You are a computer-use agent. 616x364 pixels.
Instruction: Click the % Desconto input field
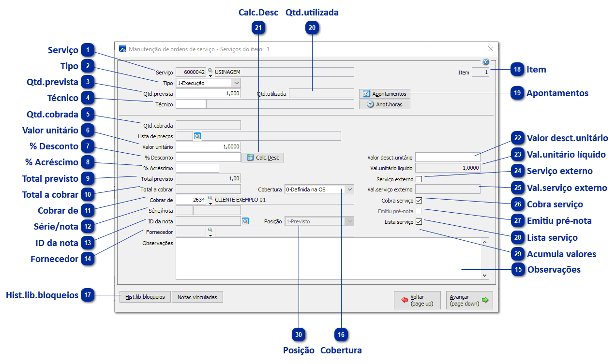pos(208,157)
